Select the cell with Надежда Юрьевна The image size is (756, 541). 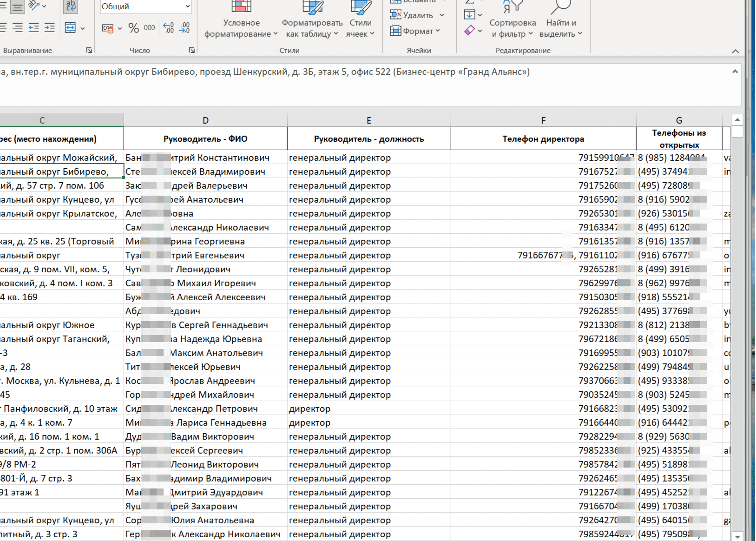tap(205, 339)
